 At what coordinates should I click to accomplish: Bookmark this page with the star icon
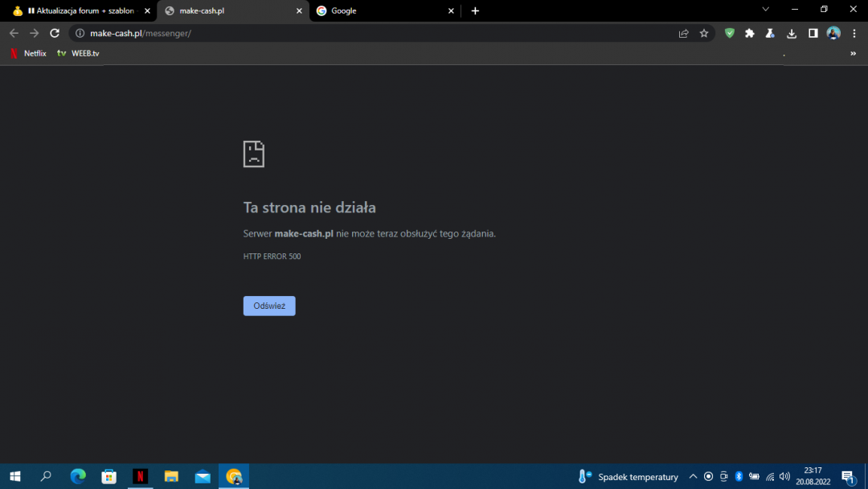pos(704,33)
